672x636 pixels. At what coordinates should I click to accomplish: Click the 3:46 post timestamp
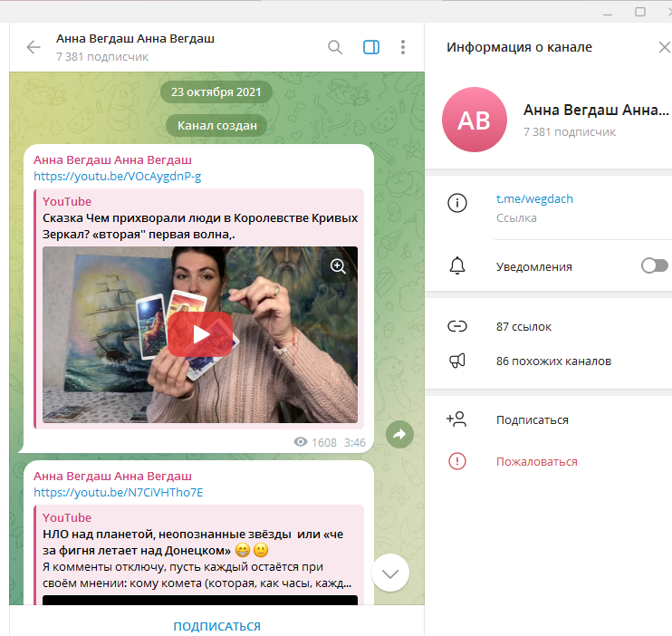(x=355, y=443)
